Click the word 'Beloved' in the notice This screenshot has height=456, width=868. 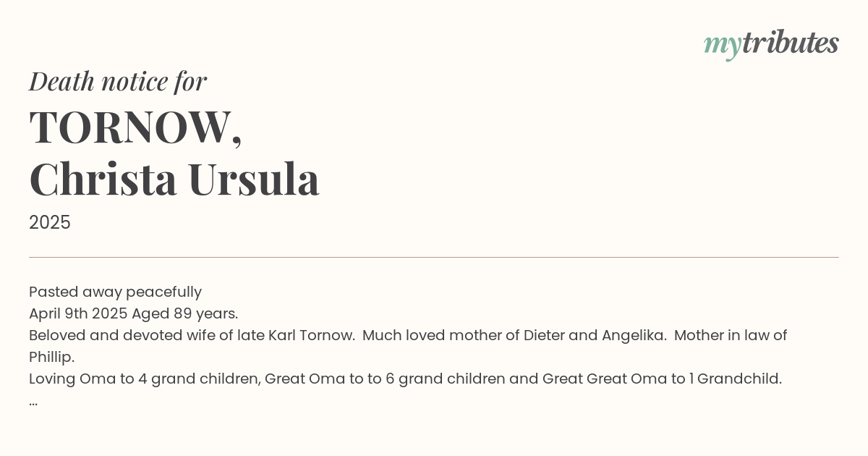coord(59,336)
